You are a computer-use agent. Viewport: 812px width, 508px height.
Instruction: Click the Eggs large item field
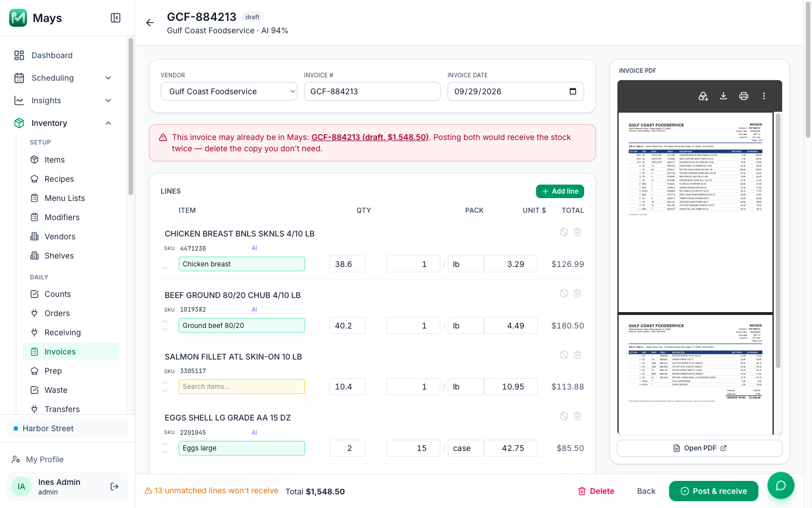point(242,448)
